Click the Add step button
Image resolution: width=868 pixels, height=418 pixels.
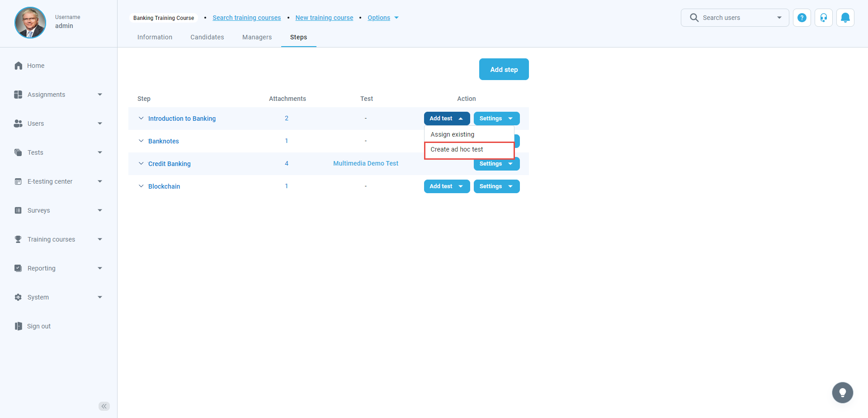click(504, 69)
